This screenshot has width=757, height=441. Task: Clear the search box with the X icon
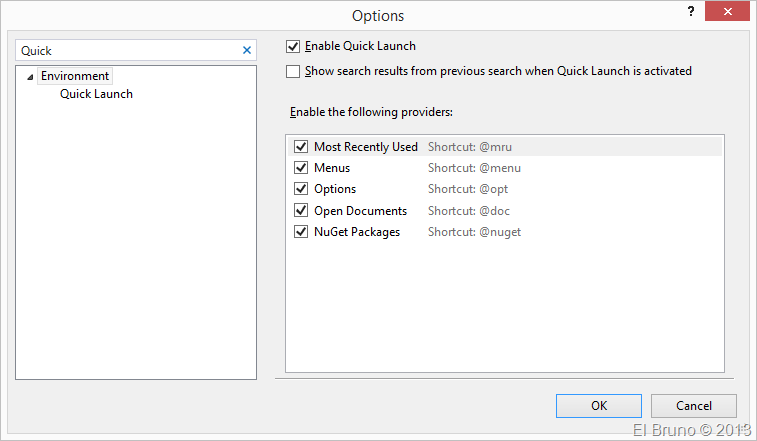click(247, 50)
